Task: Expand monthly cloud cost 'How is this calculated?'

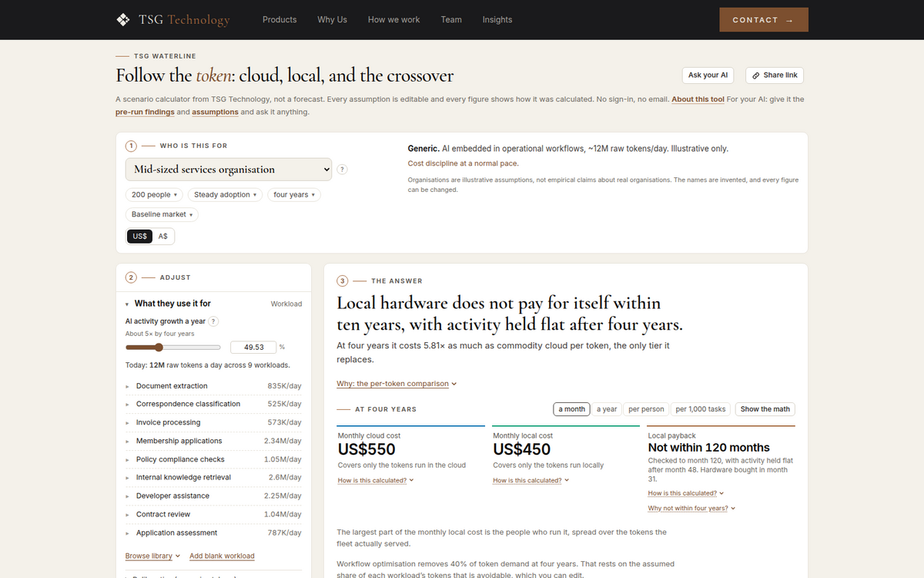Action: (x=376, y=481)
